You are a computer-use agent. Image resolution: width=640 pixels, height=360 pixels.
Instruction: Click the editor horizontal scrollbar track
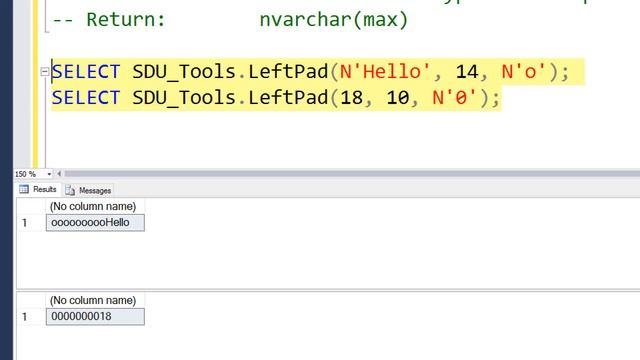(x=351, y=174)
